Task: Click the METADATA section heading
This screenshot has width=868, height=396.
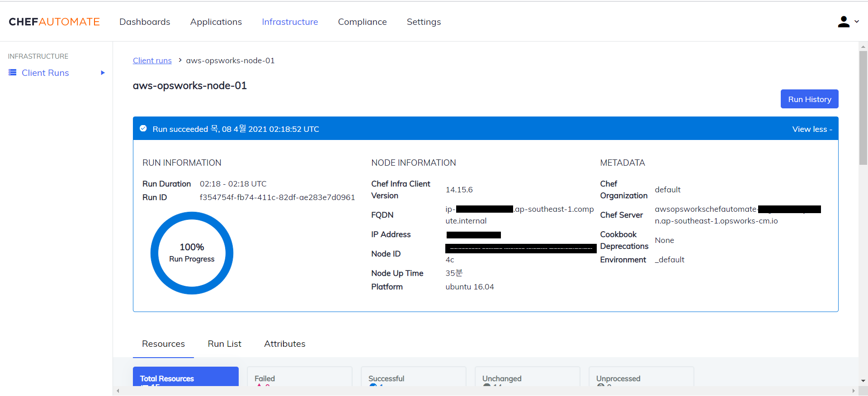Action: point(623,163)
